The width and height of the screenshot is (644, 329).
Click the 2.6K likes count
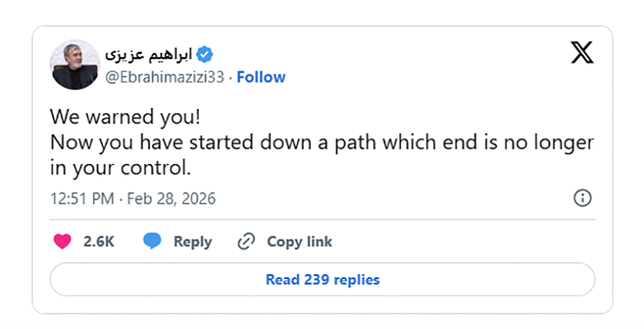pos(99,242)
